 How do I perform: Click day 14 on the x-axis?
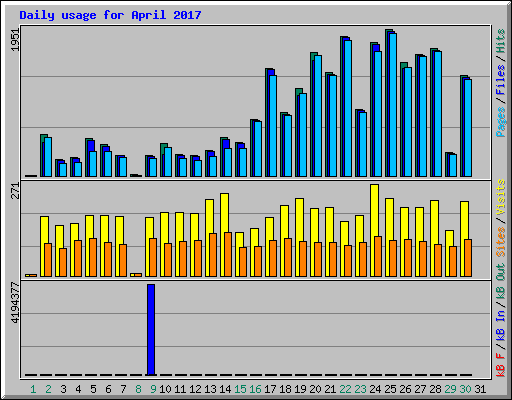(225, 389)
